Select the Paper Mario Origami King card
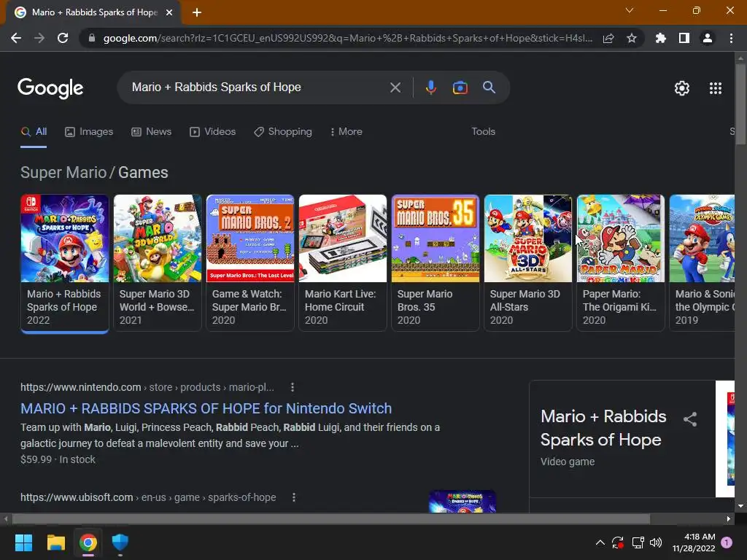Image resolution: width=747 pixels, height=560 pixels. (x=621, y=262)
